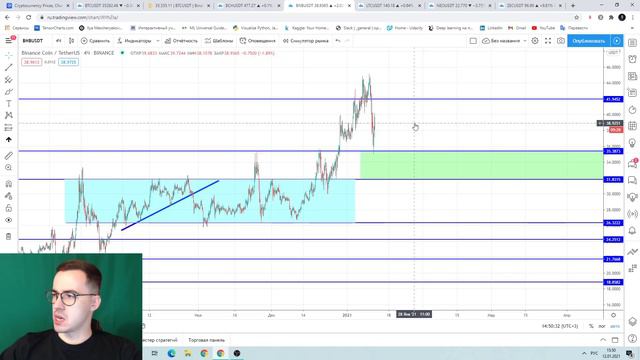Select the arrow icons tool
The image size is (640, 360).
[x=9, y=140]
